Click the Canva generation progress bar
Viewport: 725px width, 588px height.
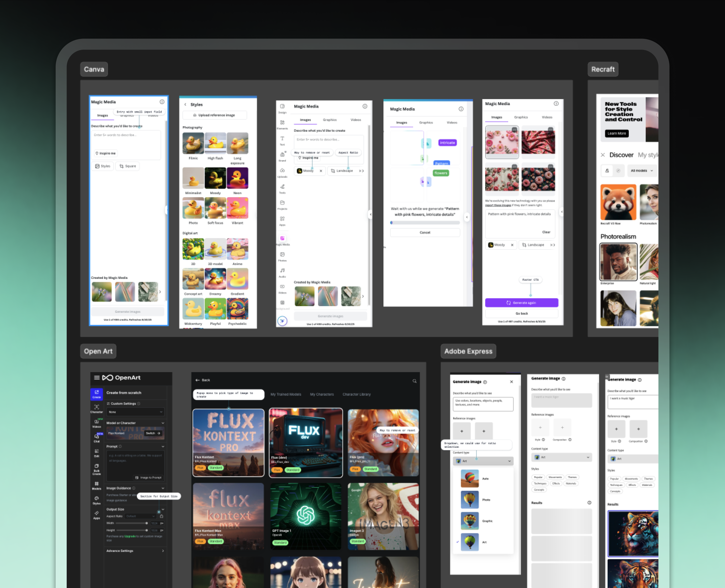[425, 223]
